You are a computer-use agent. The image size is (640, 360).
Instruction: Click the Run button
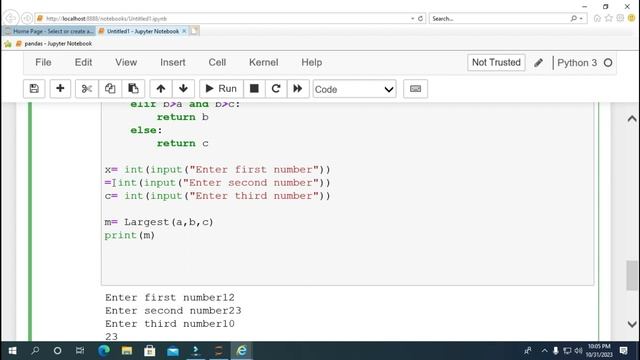tap(221, 89)
